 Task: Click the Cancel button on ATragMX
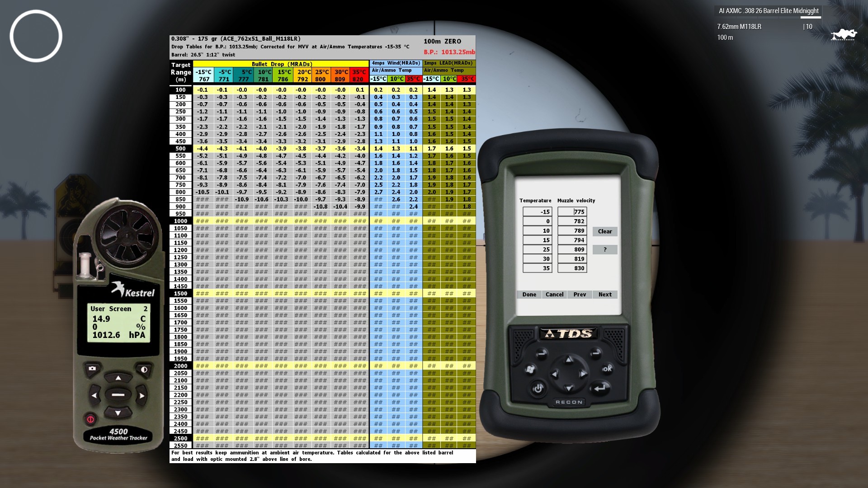coord(554,295)
